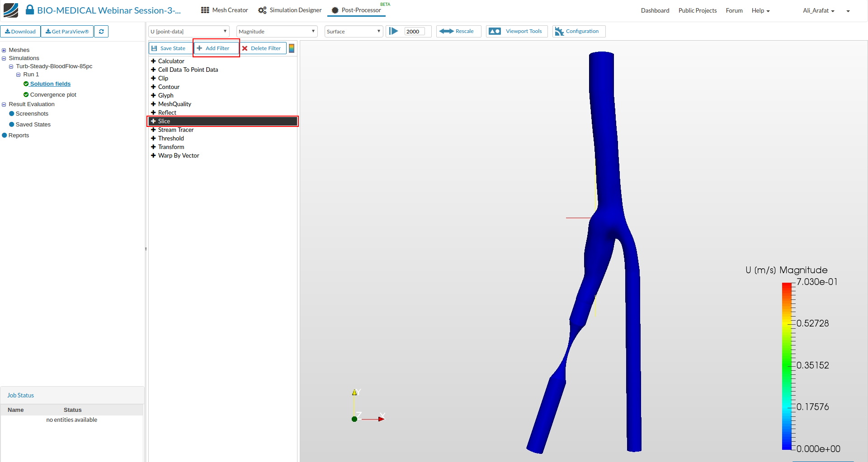This screenshot has width=868, height=462.
Task: Click the Job Status panel header
Action: (x=72, y=395)
